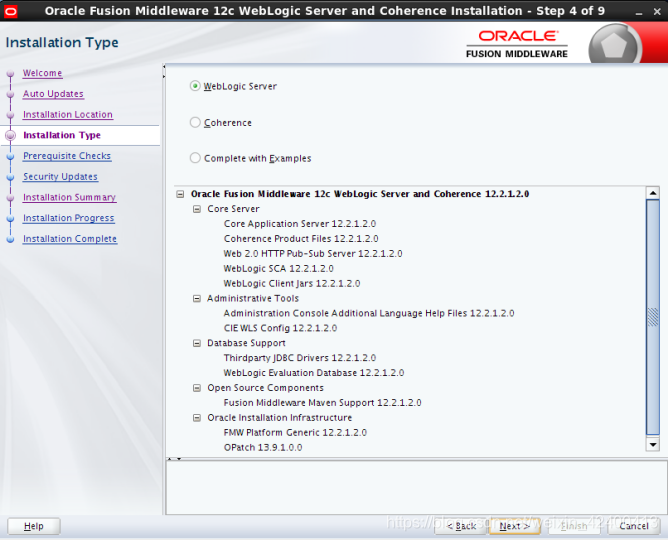Select OPatch 13.9.1.0.0 row
Screen dimensions: 668x541
pyautogui.click(x=263, y=448)
